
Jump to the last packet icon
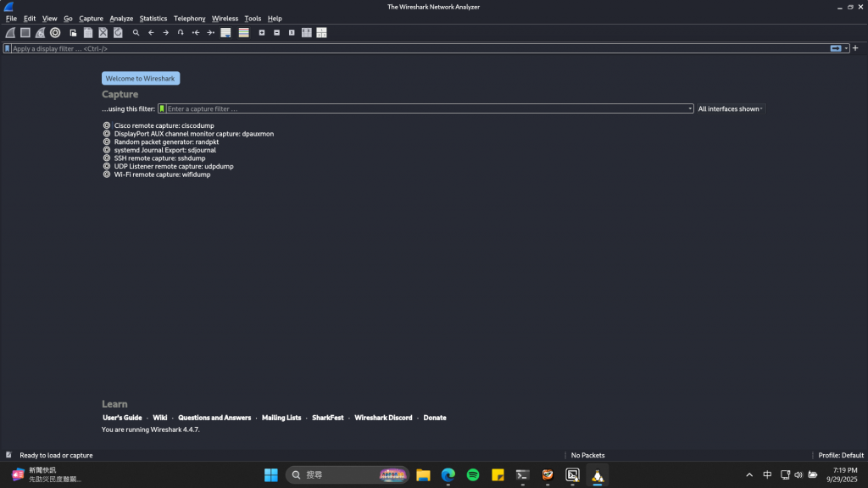click(x=210, y=33)
